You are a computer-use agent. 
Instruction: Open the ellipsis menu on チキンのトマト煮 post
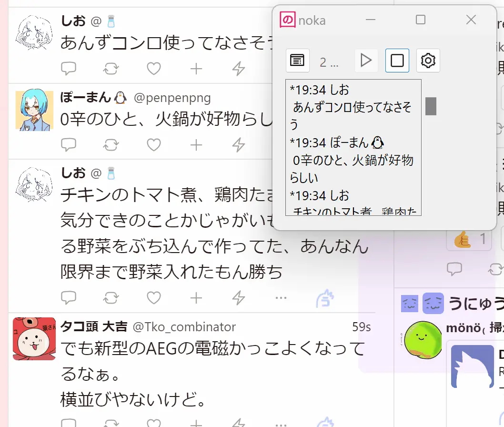tap(281, 298)
